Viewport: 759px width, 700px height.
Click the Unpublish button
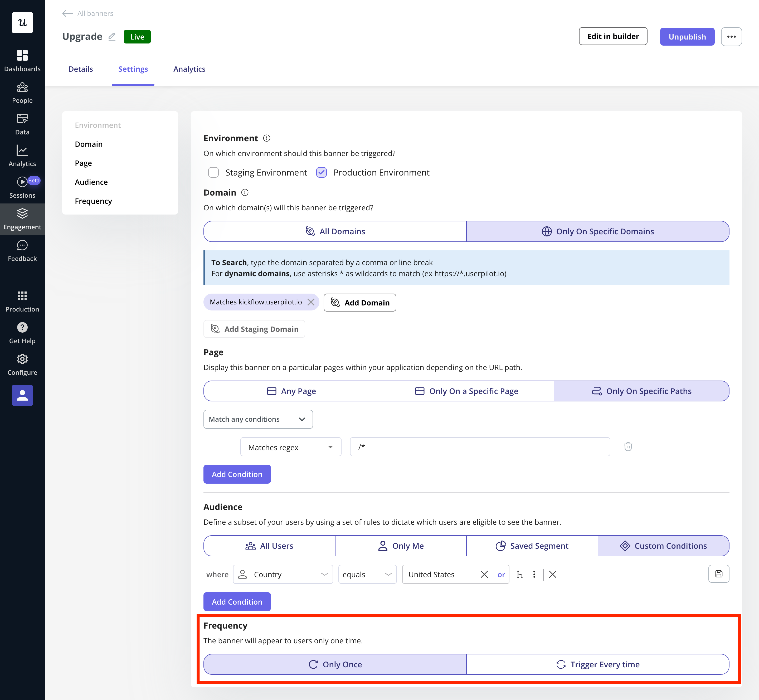point(687,37)
